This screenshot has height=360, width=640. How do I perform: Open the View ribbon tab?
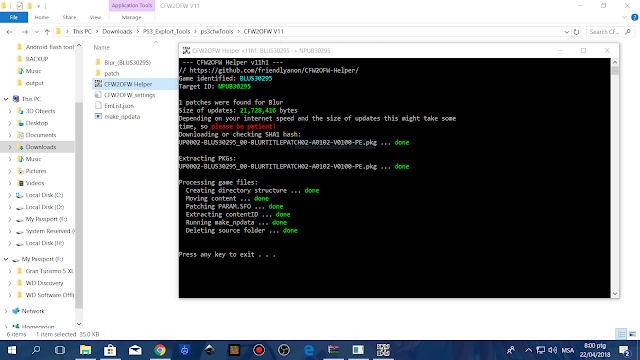pyautogui.click(x=95, y=18)
